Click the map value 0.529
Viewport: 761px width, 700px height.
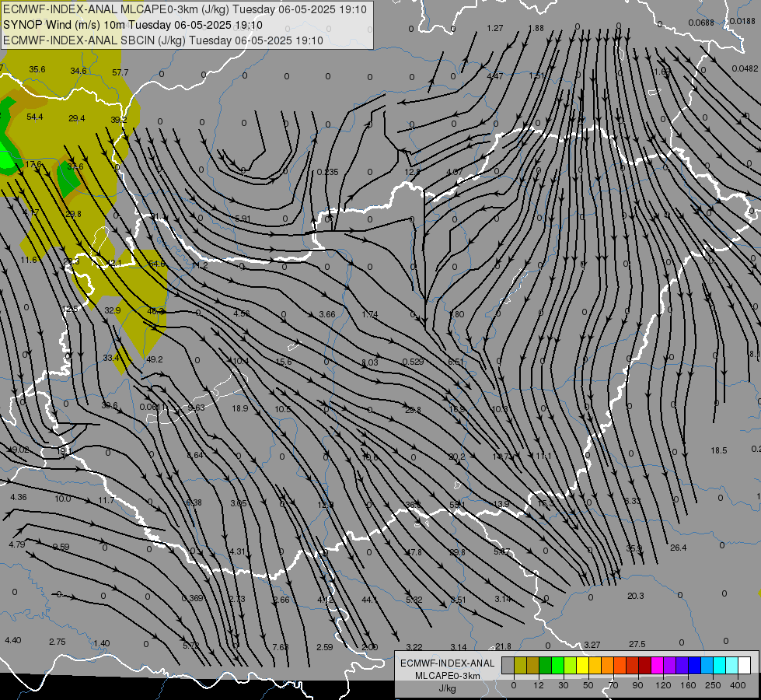(413, 362)
